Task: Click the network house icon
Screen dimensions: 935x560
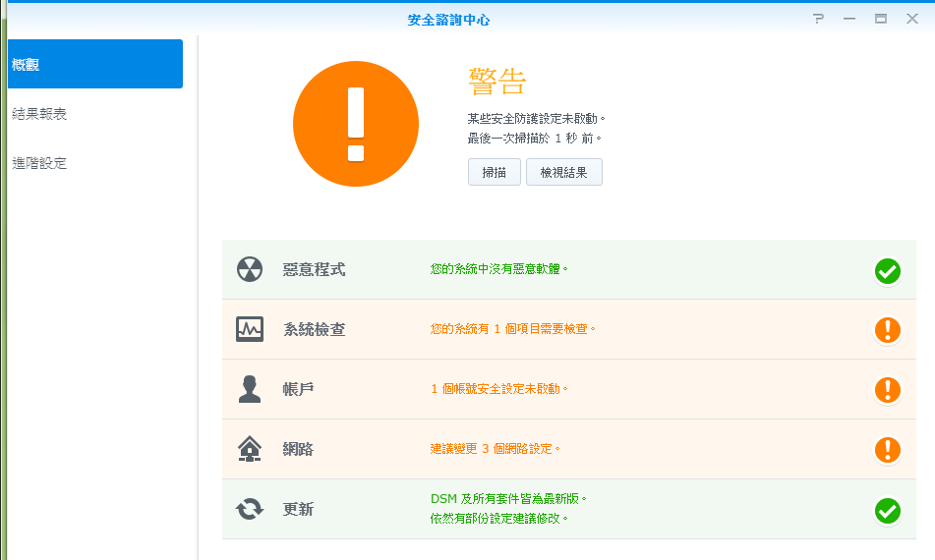Action: click(250, 449)
